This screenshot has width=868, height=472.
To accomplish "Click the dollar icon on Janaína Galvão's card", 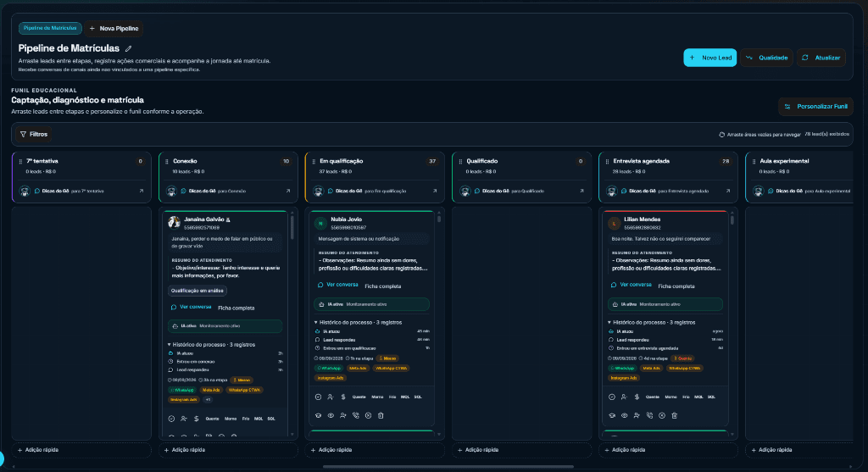I will [x=197, y=419].
